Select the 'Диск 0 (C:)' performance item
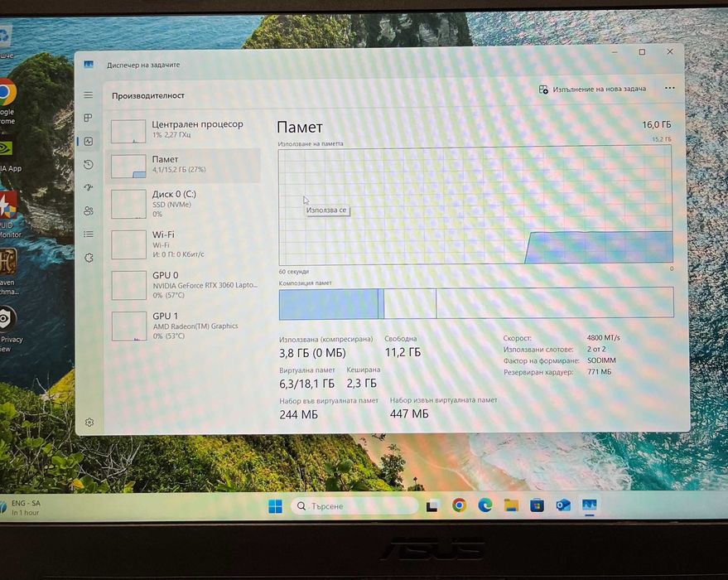The height and width of the screenshot is (580, 728). click(184, 203)
